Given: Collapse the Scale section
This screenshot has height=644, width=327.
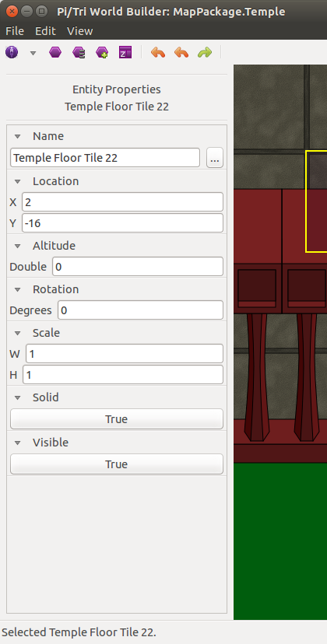Looking at the screenshot, I should click(17, 333).
